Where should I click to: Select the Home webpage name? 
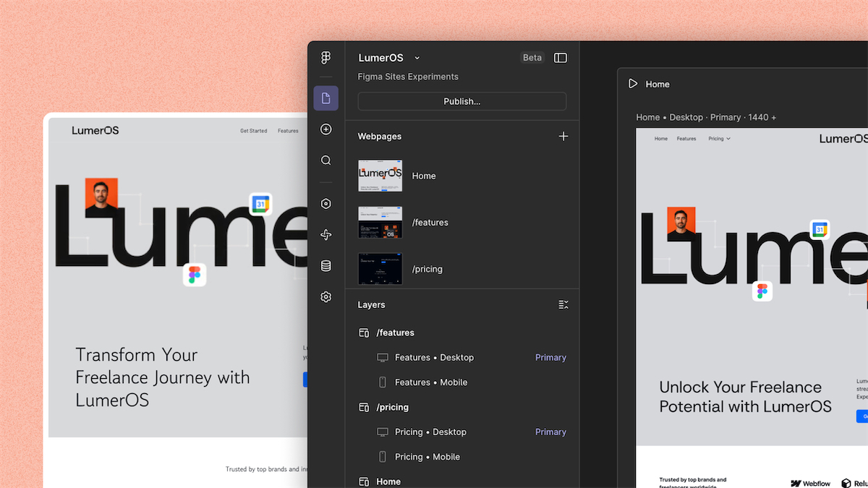point(424,176)
